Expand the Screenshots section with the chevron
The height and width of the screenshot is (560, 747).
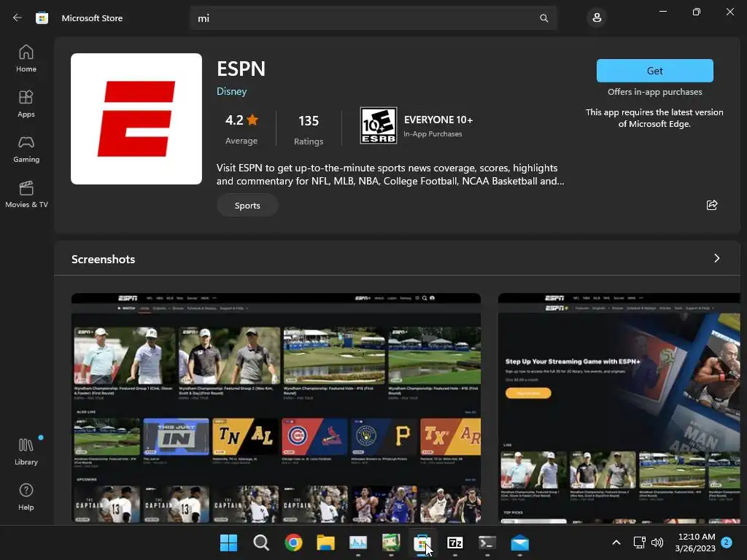tap(716, 259)
